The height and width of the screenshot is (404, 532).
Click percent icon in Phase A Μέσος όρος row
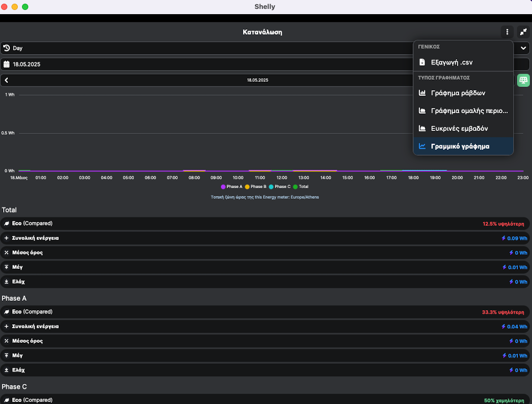tap(6, 341)
